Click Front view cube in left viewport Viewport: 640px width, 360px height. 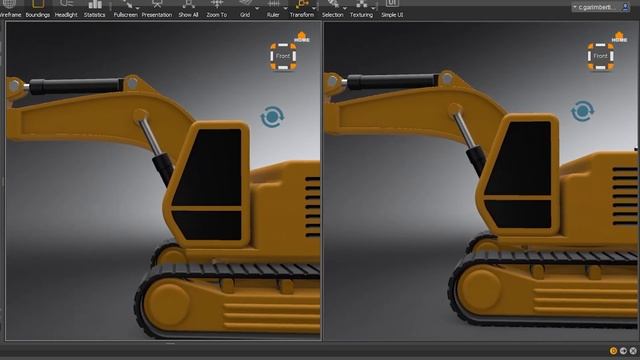click(x=283, y=56)
